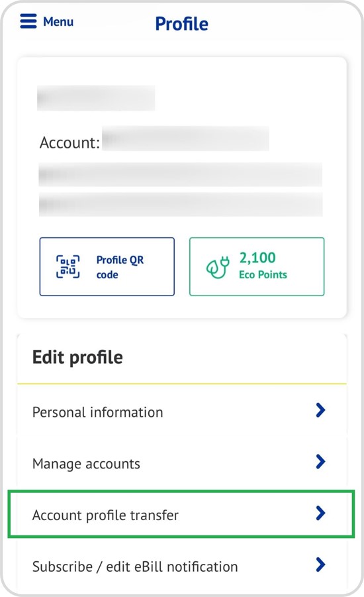Tap the QR code scanner icon
Viewport: 364px width, 597px height.
[x=68, y=266]
